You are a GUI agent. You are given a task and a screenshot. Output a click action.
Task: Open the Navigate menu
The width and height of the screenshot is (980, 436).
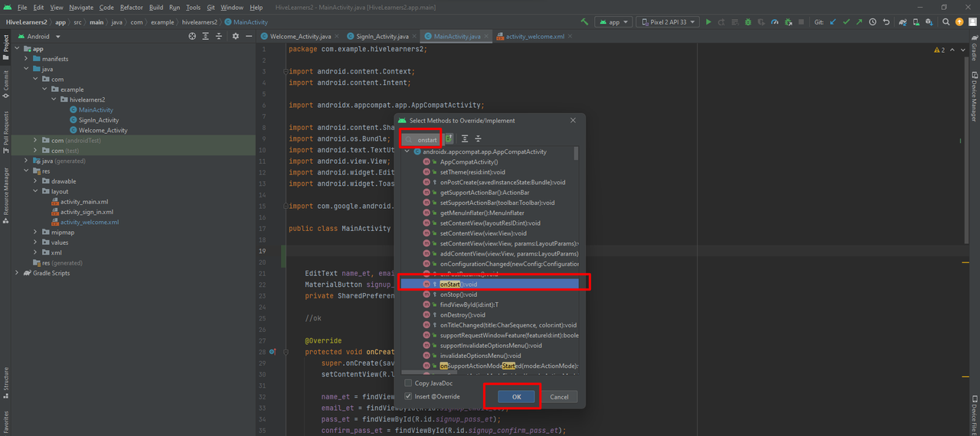(81, 7)
